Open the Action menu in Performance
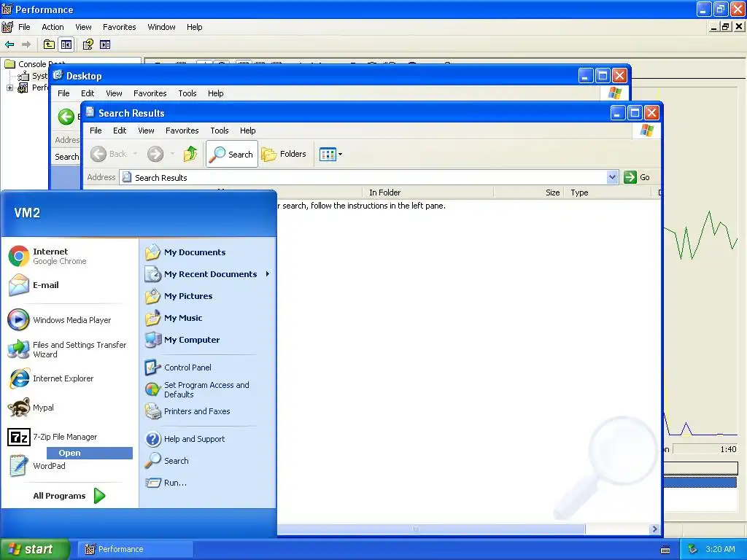 tap(53, 27)
